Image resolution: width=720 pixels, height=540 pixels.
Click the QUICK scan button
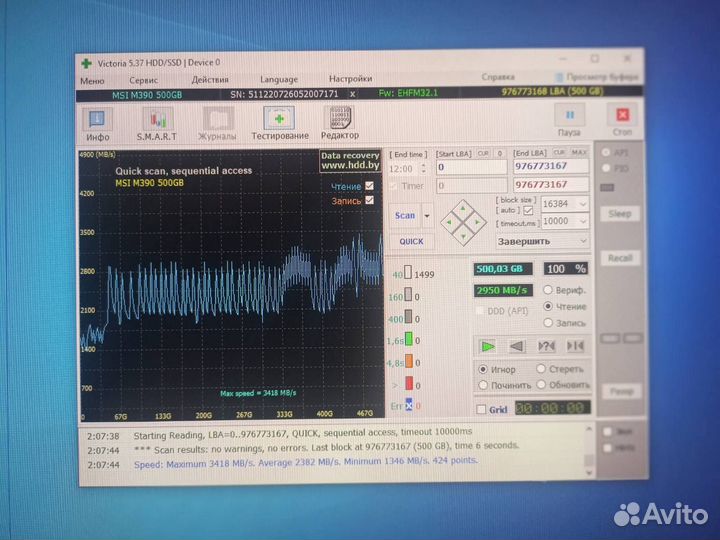click(411, 241)
